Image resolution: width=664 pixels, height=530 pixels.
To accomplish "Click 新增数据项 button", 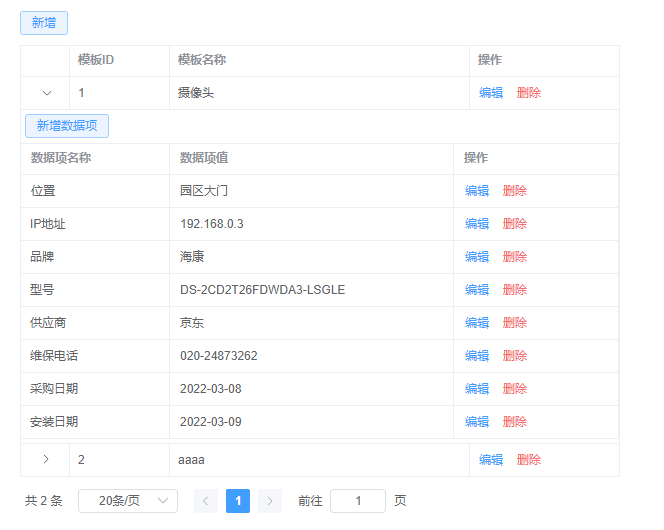I will tap(67, 126).
